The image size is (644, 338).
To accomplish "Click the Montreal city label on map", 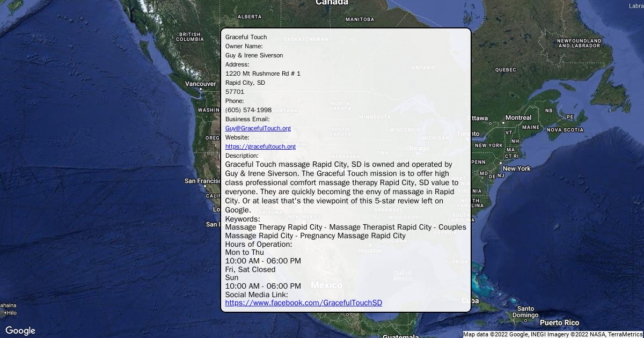I will (518, 117).
